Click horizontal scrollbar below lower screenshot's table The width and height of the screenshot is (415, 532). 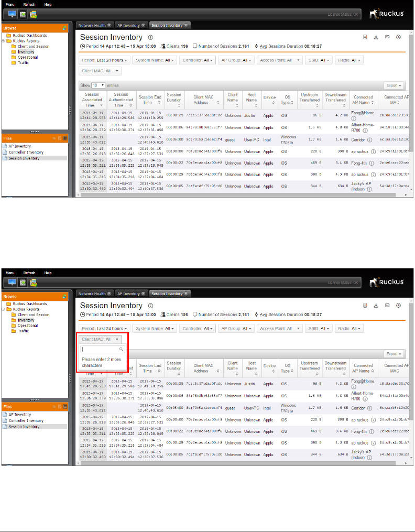pyautogui.click(x=238, y=463)
